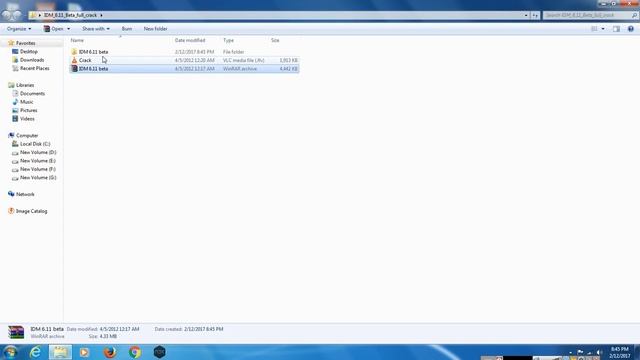Click the address bar refresh button
640x360 pixels.
(x=535, y=15)
